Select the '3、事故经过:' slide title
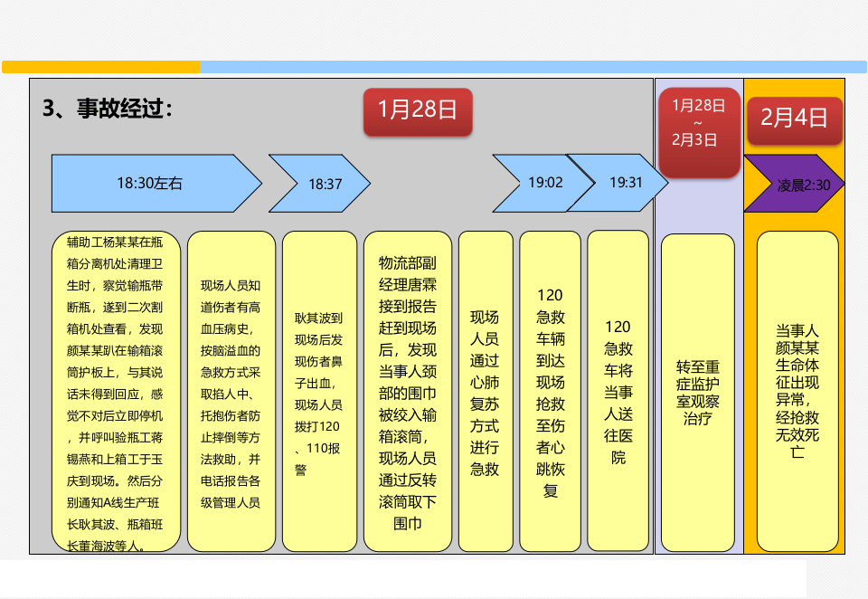The width and height of the screenshot is (868, 599). 108,108
